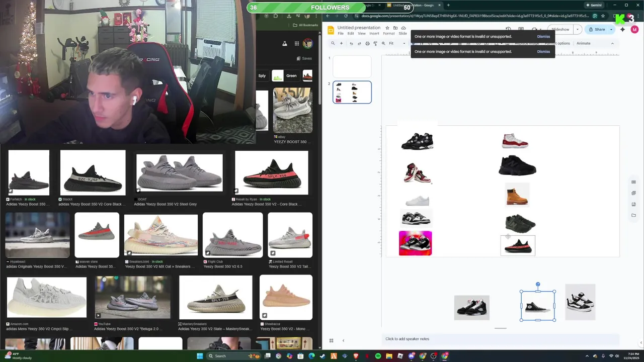This screenshot has width=644, height=362.
Task: Select the Green filter chip
Action: tap(285, 76)
